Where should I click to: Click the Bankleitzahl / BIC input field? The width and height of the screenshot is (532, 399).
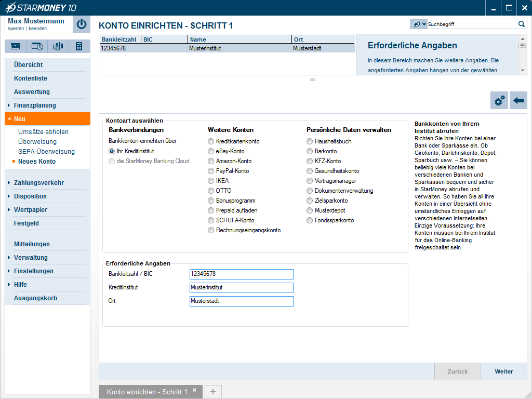pyautogui.click(x=241, y=274)
